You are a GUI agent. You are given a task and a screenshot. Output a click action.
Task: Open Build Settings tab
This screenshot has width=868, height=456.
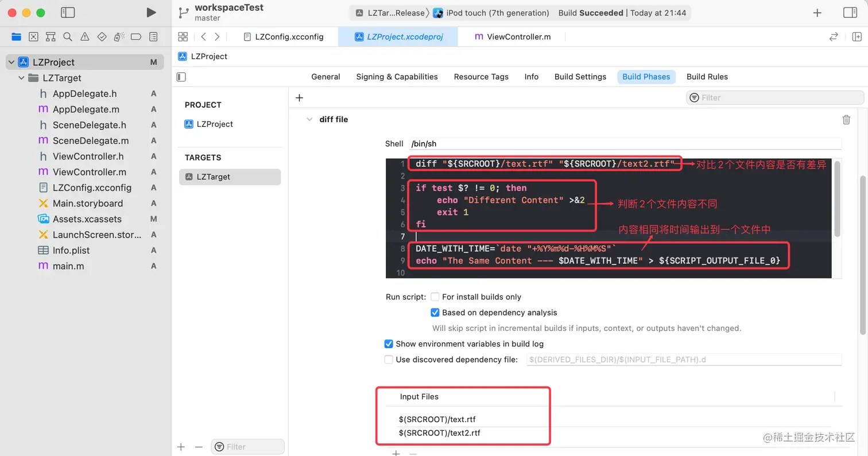point(580,77)
